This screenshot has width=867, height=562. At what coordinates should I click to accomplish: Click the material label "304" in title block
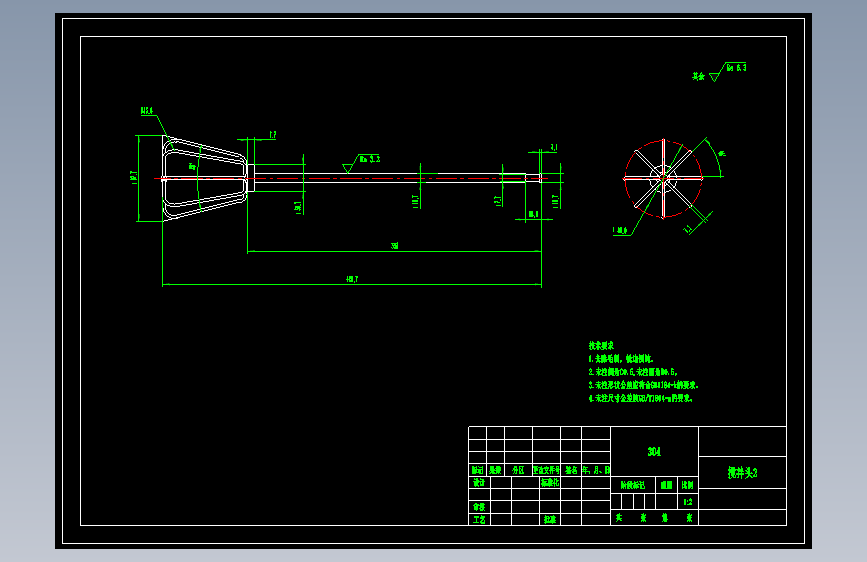click(654, 452)
